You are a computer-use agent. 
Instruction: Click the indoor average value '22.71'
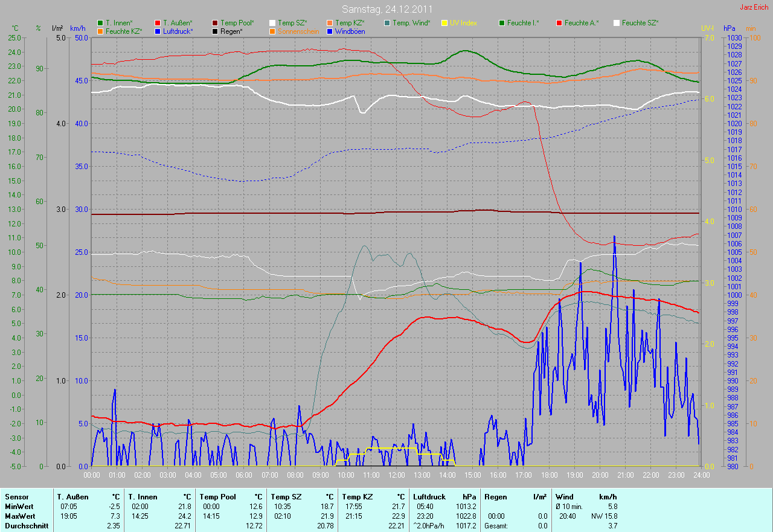pyautogui.click(x=182, y=526)
